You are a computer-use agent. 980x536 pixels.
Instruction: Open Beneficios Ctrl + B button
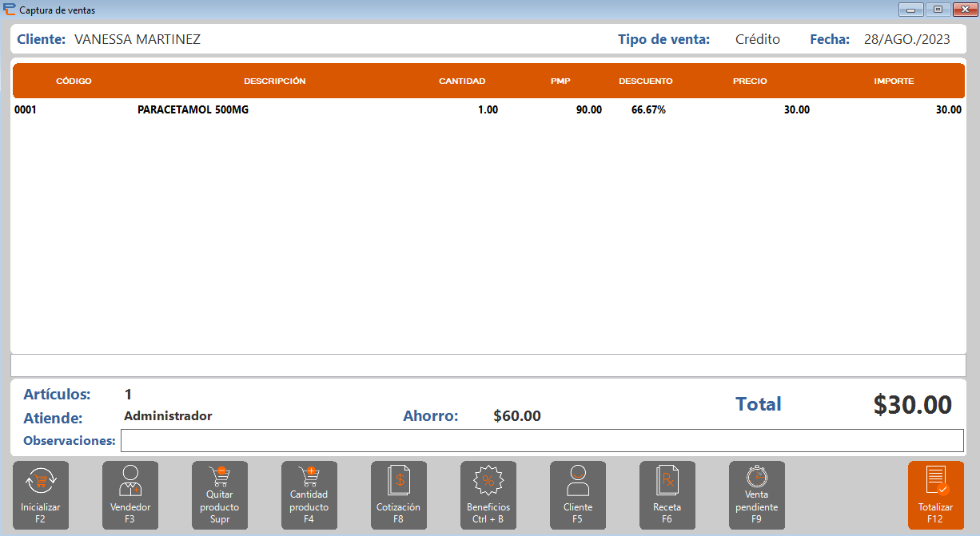[x=488, y=495]
